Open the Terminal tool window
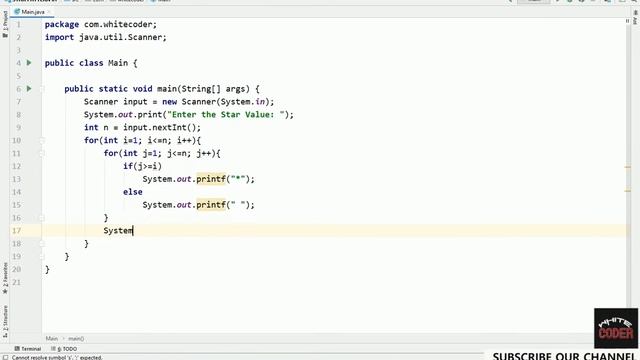Screen dimensions: 640x360 coord(28,349)
